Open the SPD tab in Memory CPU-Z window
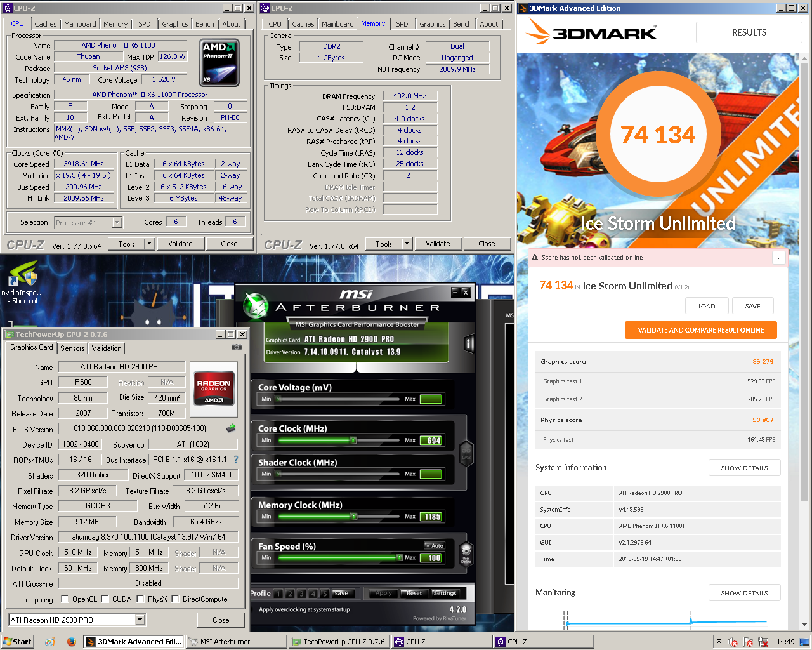 402,24
